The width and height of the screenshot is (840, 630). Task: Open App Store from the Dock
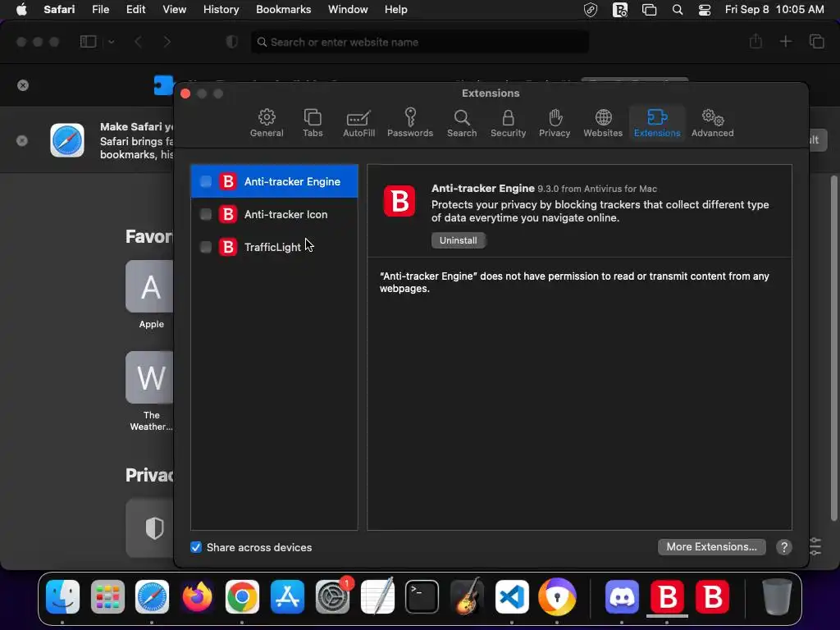[x=288, y=597]
